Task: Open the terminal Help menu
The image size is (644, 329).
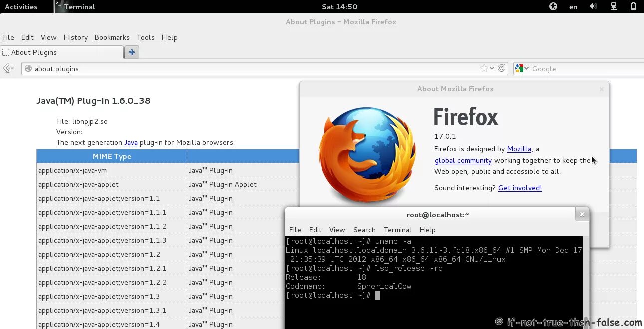Action: coord(427,230)
